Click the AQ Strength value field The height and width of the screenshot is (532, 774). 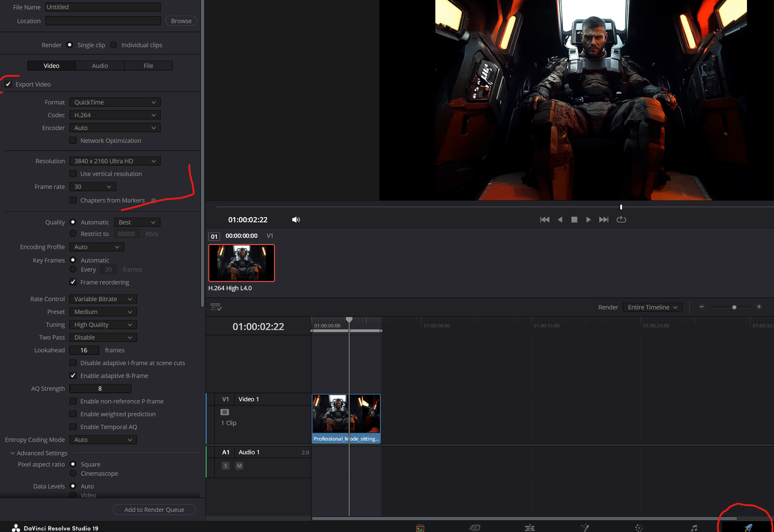(100, 388)
